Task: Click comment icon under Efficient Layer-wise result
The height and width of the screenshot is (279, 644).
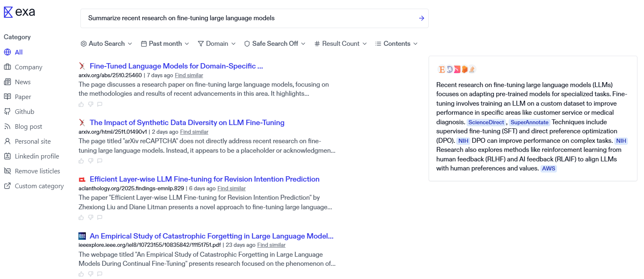Action: click(x=99, y=218)
